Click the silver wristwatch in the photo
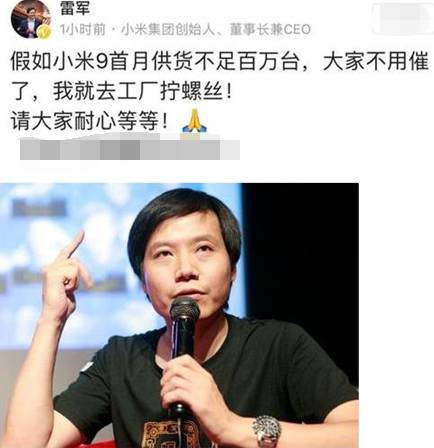The width and height of the screenshot is (434, 448). [x=267, y=431]
